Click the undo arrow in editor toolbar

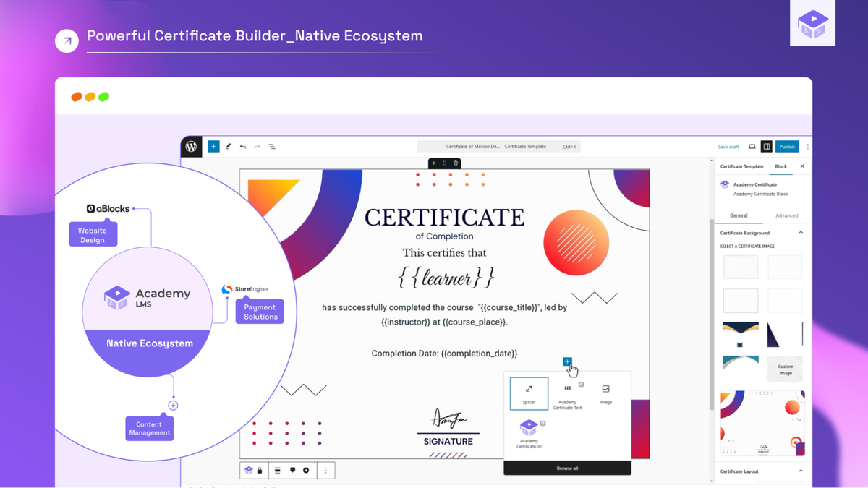(x=243, y=147)
